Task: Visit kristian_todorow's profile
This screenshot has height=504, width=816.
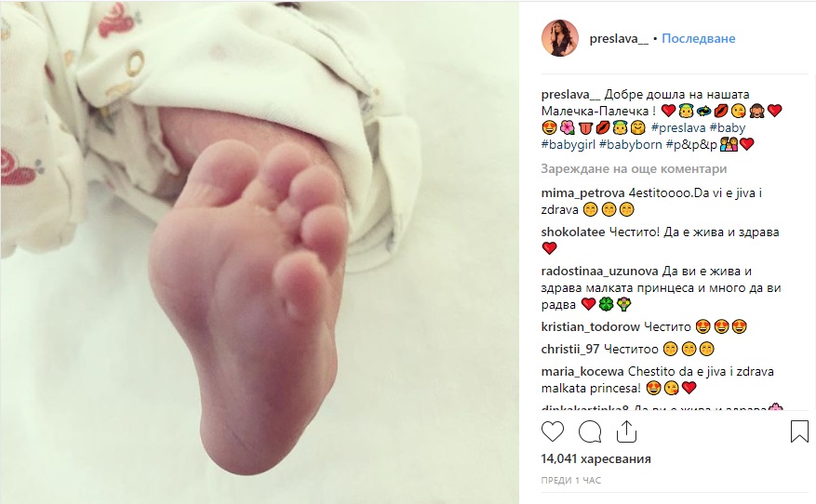Action: pos(590,327)
